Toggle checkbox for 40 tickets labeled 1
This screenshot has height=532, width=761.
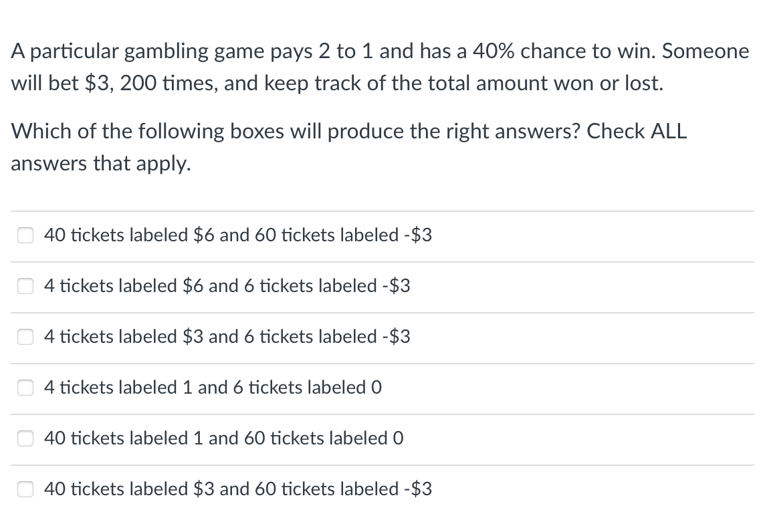point(25,438)
